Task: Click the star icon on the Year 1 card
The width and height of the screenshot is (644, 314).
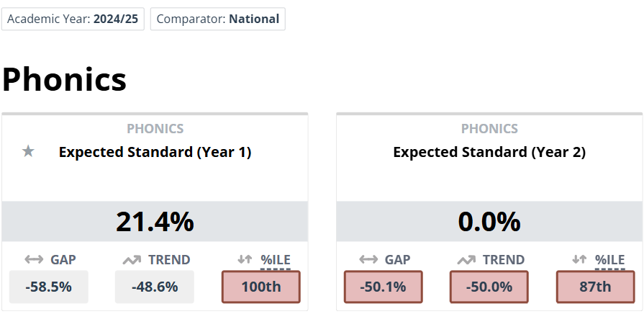Action: point(28,152)
